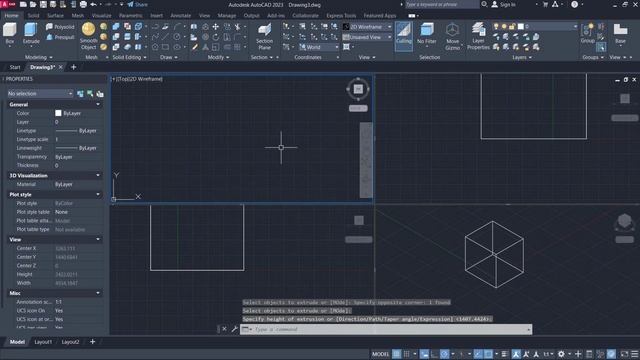
Task: Click the Group objects tool
Action: click(x=587, y=33)
